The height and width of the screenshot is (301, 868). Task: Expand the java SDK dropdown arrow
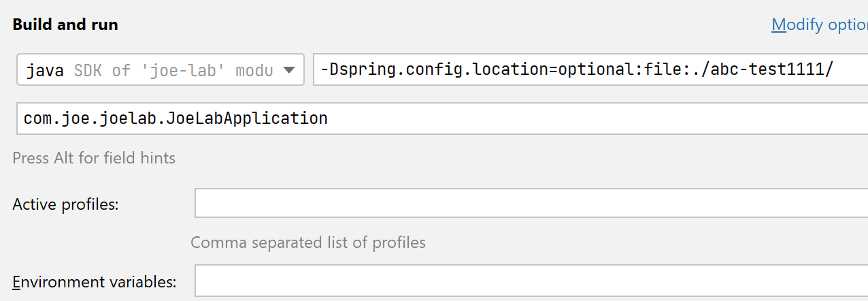[288, 70]
